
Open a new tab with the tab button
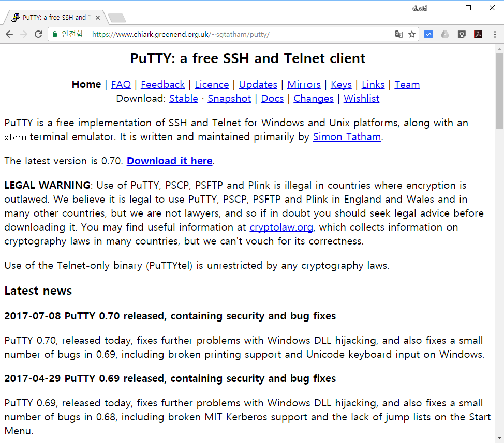coord(117,18)
